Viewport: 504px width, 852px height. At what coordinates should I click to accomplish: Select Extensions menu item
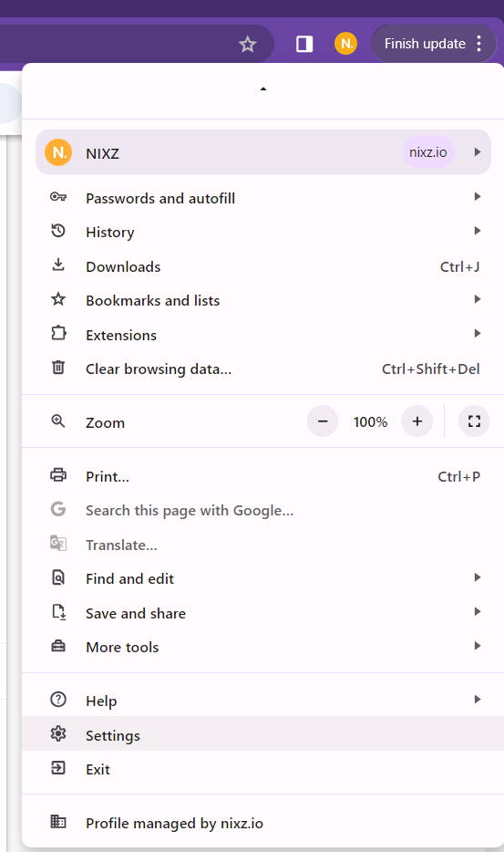[262, 335]
